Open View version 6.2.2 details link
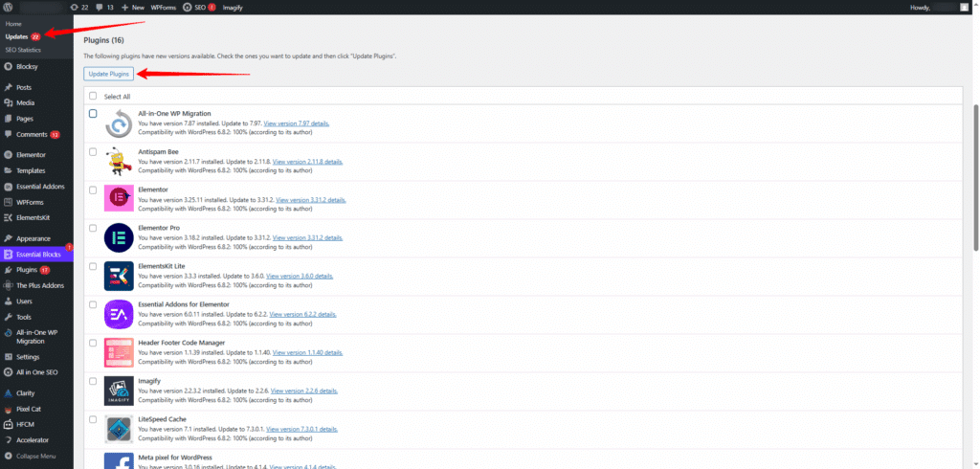Screen dimensions: 980x469 click(302, 315)
